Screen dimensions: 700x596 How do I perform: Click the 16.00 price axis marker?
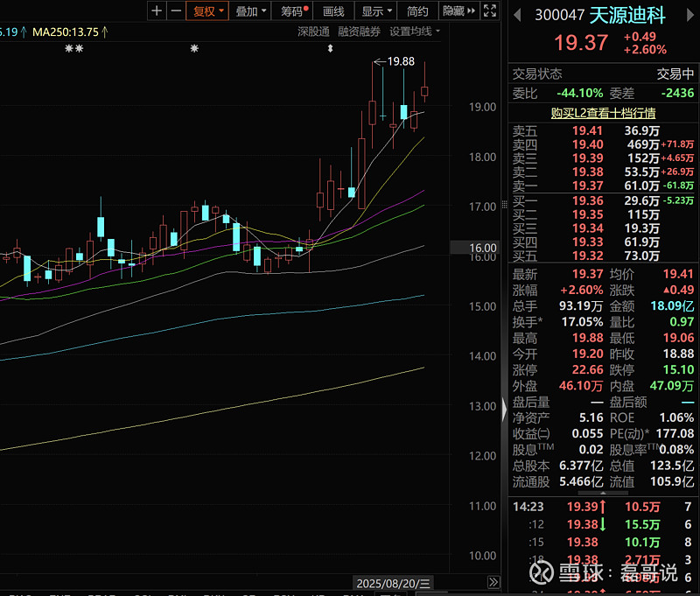tap(475, 248)
